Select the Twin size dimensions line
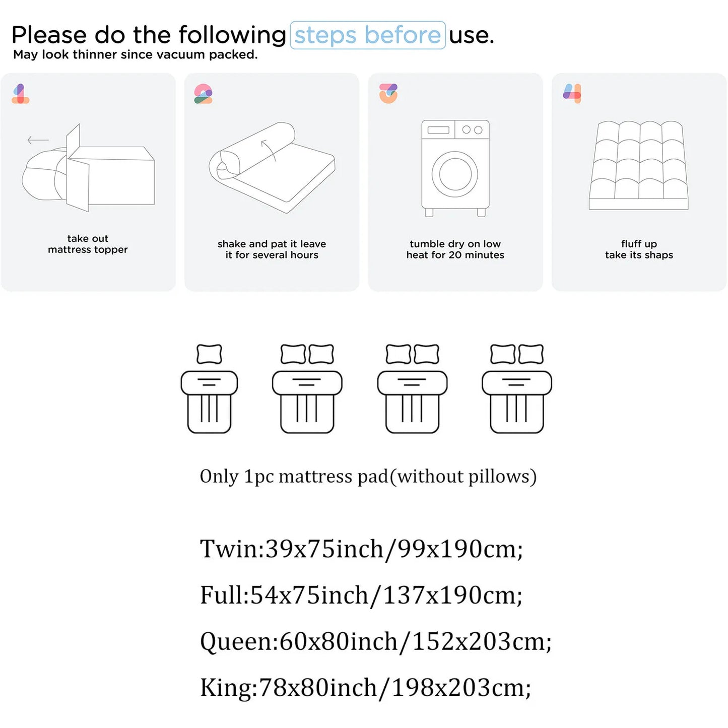728x728 pixels. (x=361, y=549)
